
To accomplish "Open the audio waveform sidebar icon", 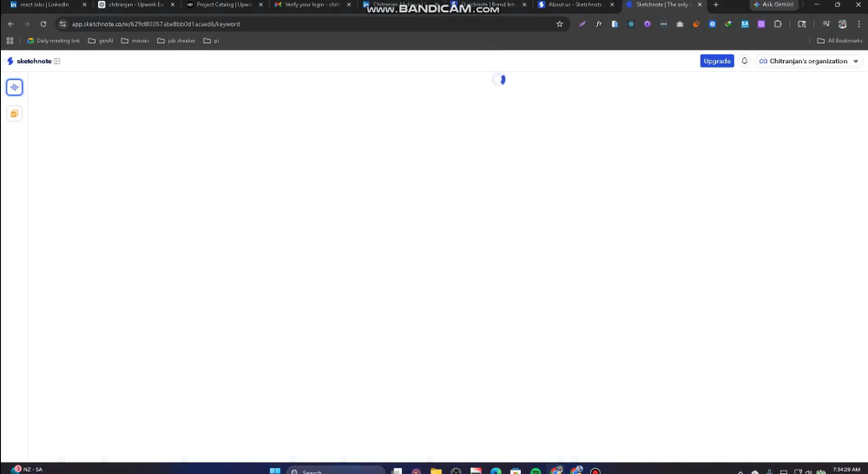I will point(15,87).
